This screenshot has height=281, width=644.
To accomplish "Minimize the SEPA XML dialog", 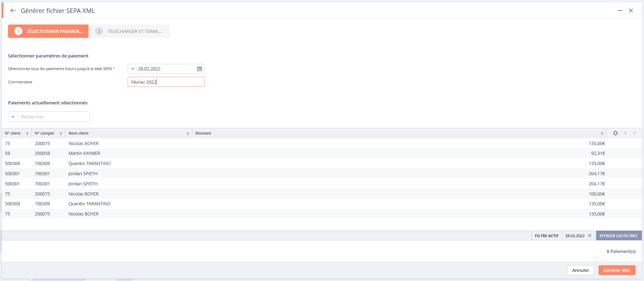I will click(620, 11).
